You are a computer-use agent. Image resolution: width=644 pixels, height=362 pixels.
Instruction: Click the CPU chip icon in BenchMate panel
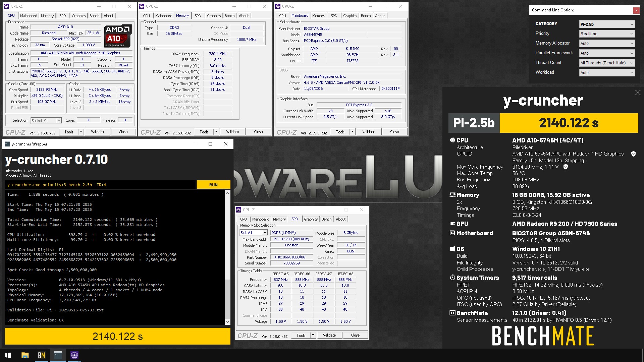point(452,140)
